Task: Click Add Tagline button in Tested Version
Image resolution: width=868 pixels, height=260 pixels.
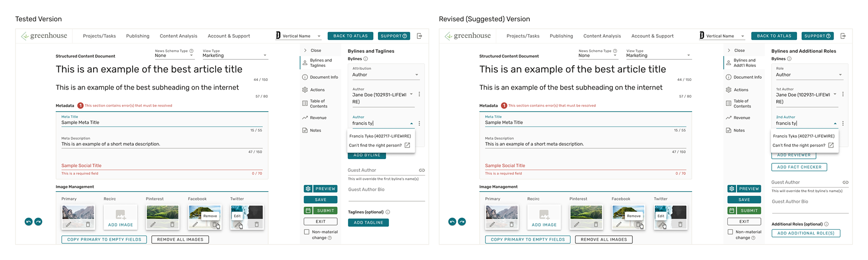Action: [x=368, y=222]
